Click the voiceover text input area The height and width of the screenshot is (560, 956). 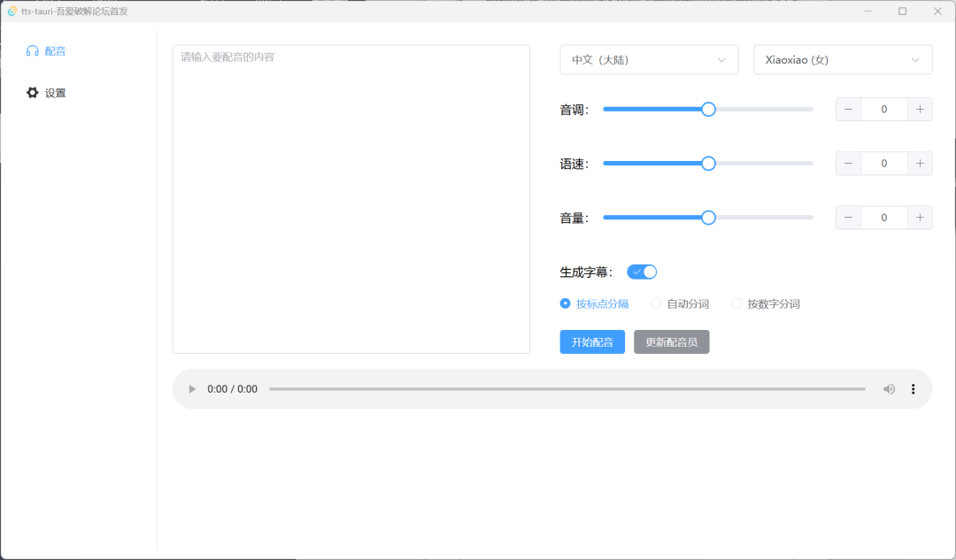pos(351,198)
